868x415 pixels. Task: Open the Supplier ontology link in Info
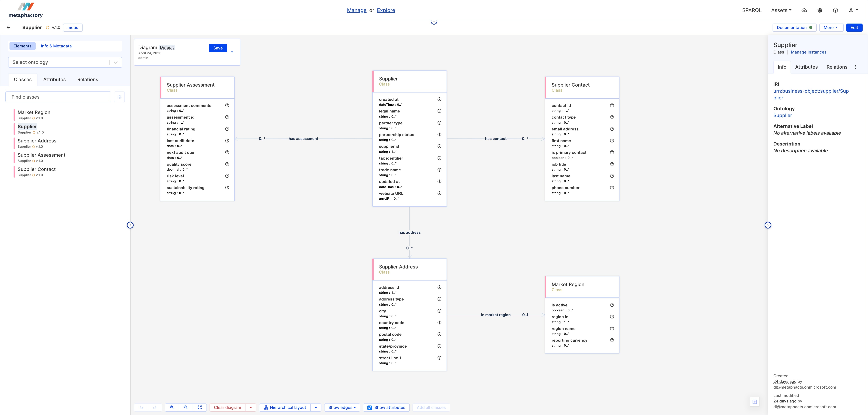782,116
